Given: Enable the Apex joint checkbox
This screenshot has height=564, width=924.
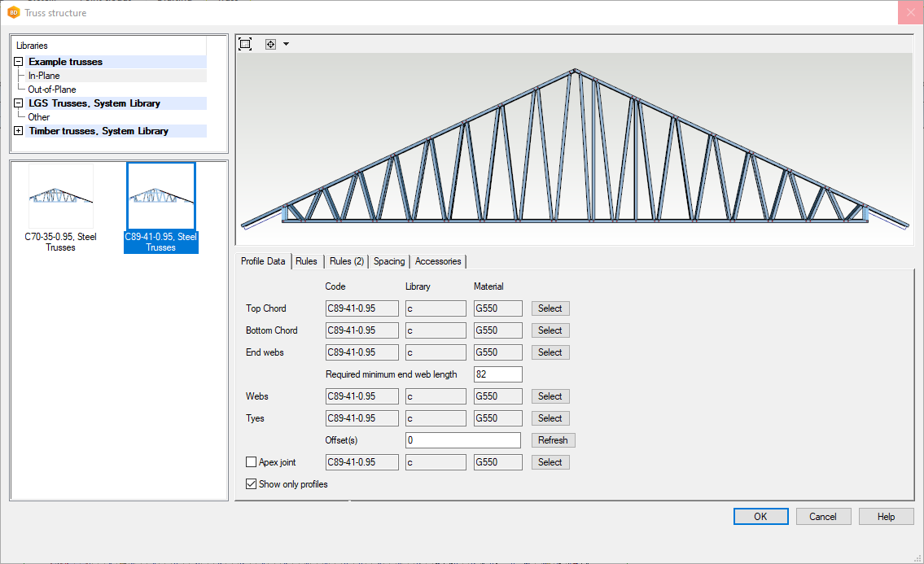Looking at the screenshot, I should (x=252, y=462).
